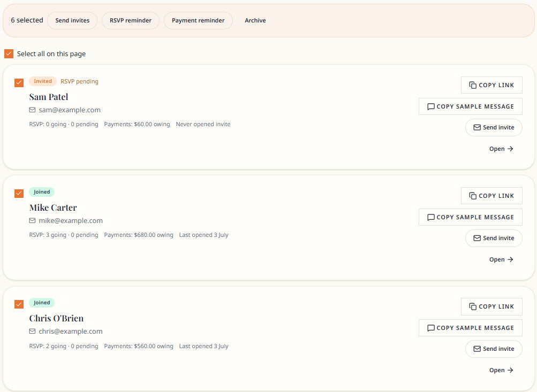Viewport: 537px width, 392px height.
Task: Click RSVP: 2 going · 0 pending text
Action: click(x=64, y=346)
